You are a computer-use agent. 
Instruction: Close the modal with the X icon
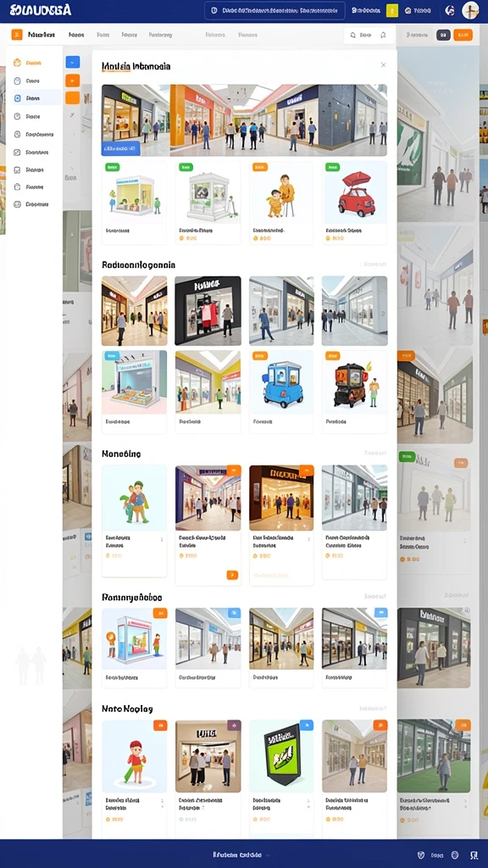[384, 65]
